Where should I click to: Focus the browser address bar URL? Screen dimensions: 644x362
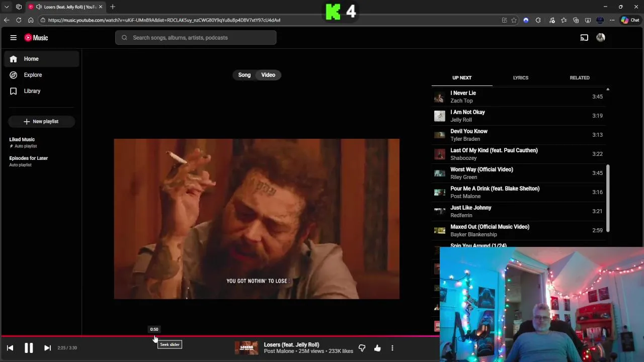pyautogui.click(x=164, y=20)
